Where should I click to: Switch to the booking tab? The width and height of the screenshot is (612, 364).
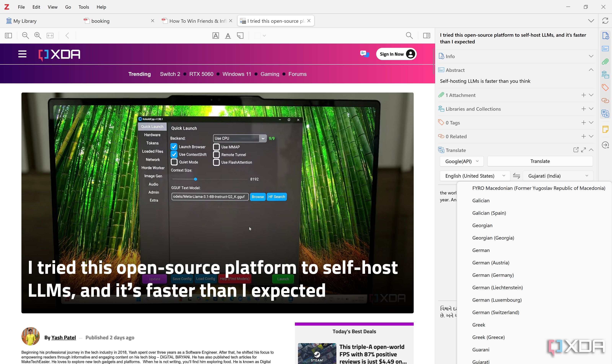pyautogui.click(x=119, y=21)
